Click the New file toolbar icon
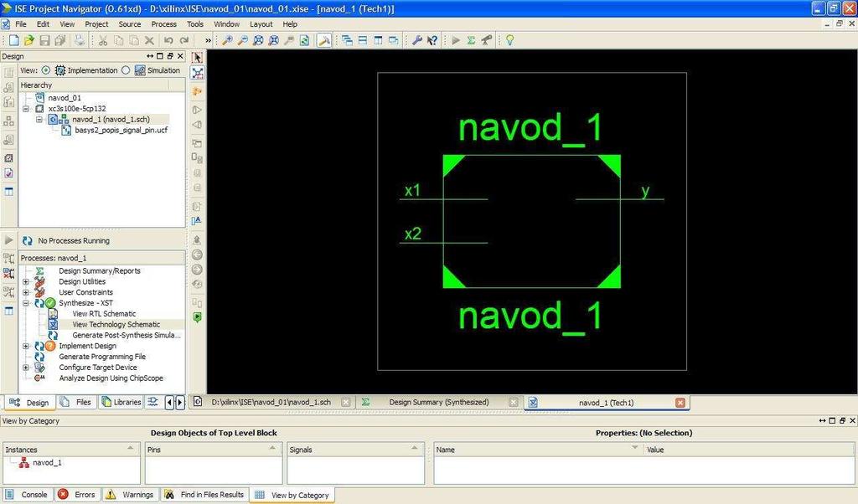 13,40
